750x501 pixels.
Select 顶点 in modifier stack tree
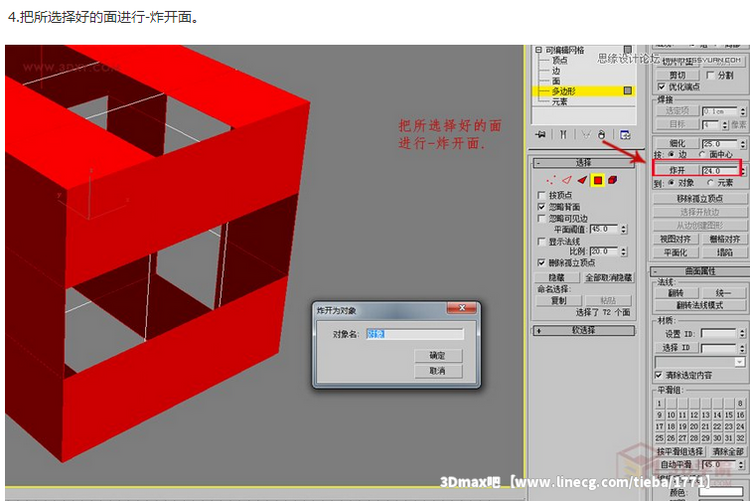[x=560, y=60]
